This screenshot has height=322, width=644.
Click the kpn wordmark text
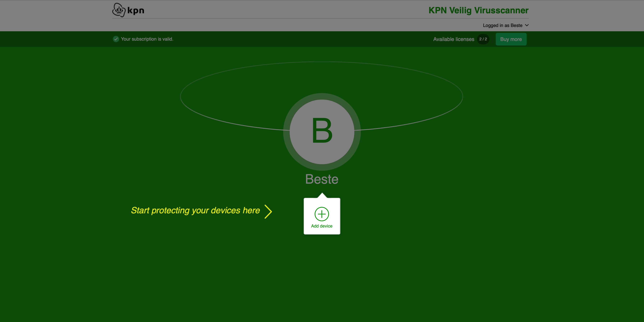pos(136,11)
